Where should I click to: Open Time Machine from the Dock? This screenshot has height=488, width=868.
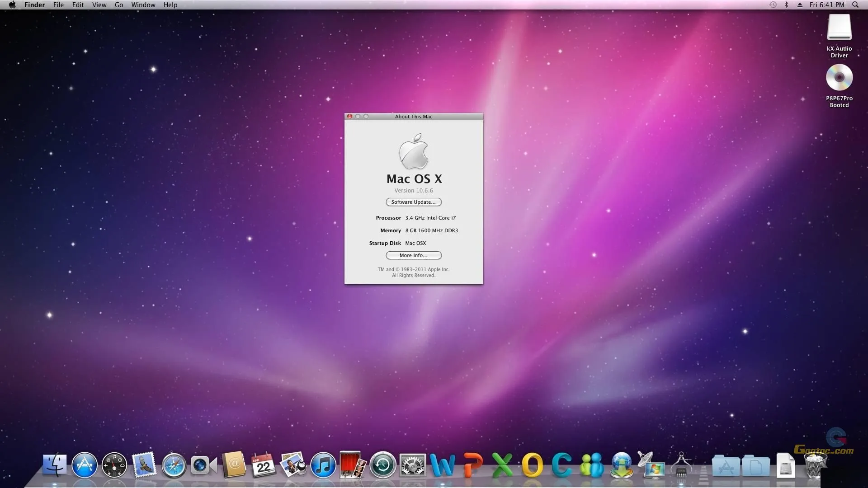coord(382,465)
